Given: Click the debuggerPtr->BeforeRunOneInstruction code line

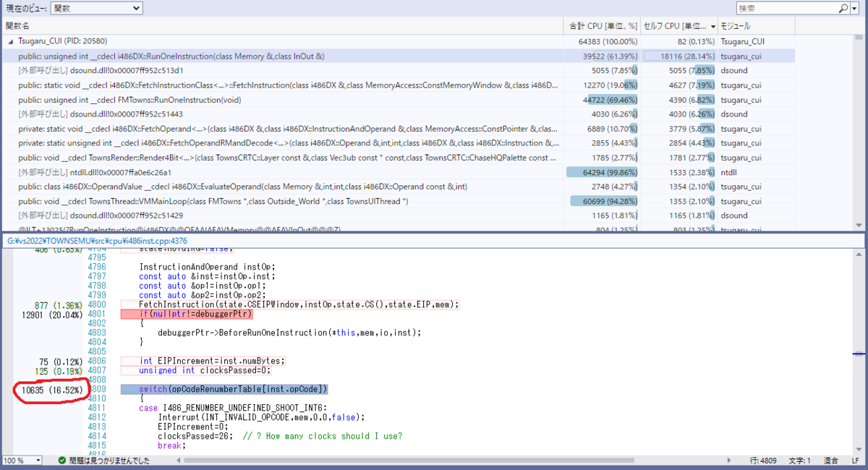Looking at the screenshot, I should (x=289, y=333).
